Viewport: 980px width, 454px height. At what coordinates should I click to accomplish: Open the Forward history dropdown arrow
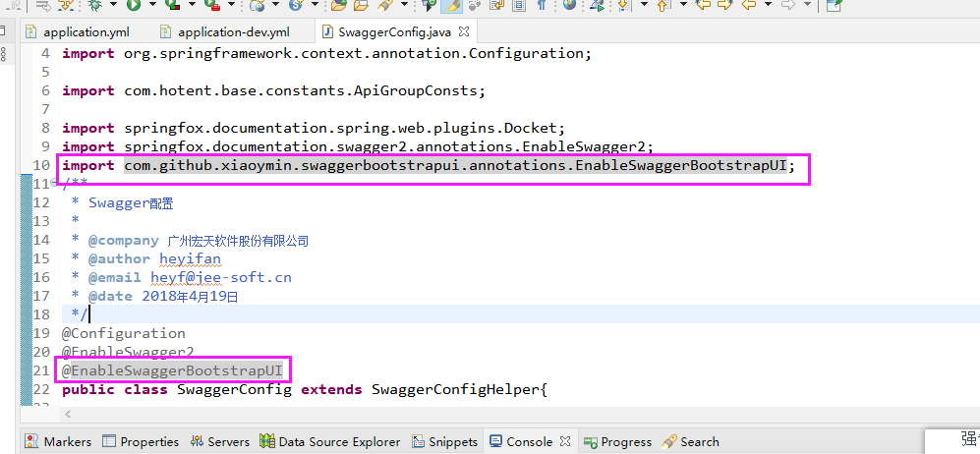pos(807,4)
